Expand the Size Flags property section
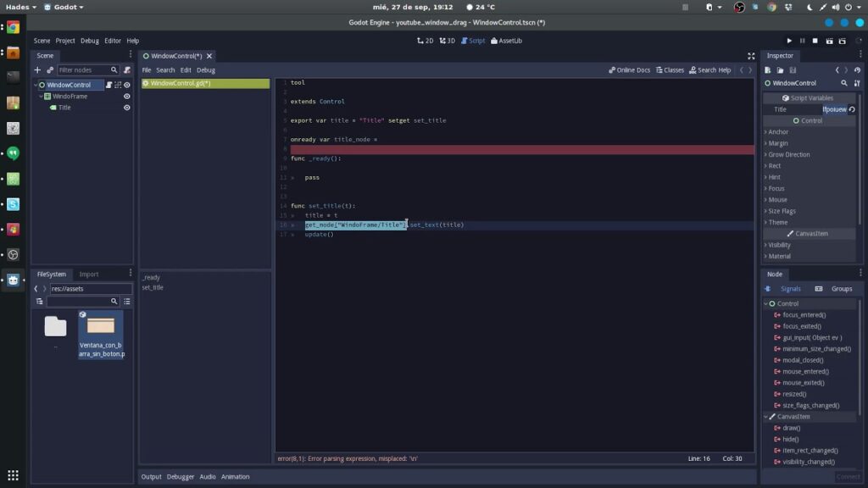This screenshot has width=868, height=488. (x=782, y=211)
